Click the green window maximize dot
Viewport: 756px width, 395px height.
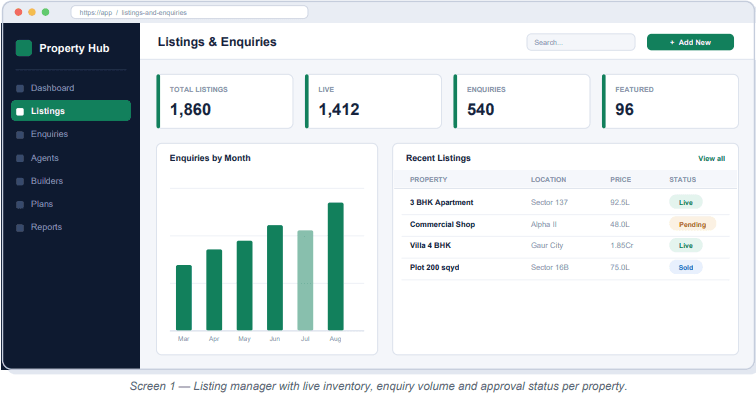click(x=45, y=12)
